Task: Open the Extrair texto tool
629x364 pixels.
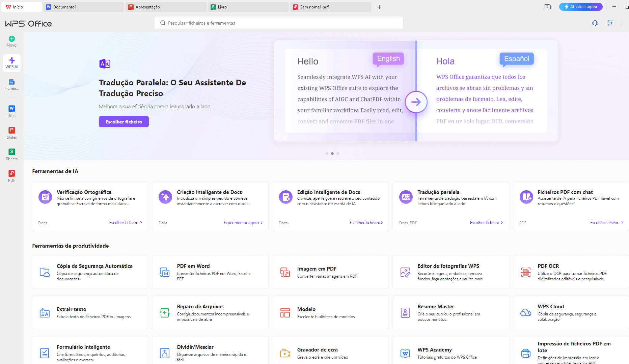Action: (90, 312)
